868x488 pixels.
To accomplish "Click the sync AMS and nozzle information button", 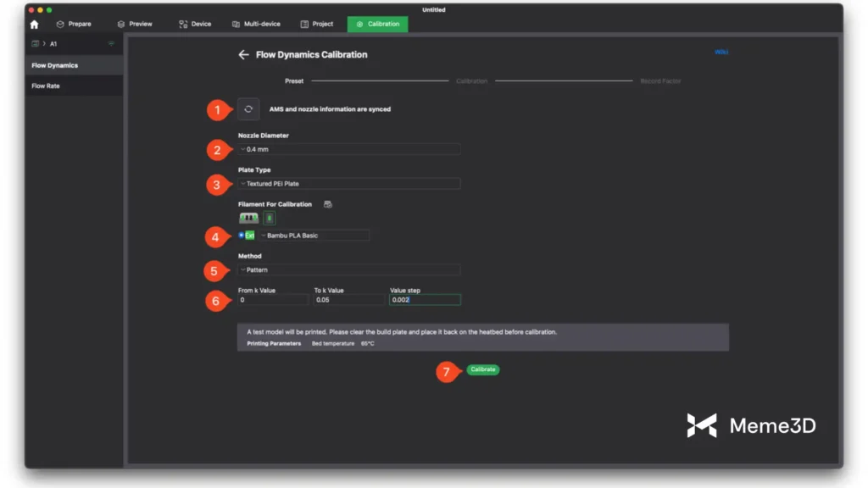I will [x=248, y=108].
